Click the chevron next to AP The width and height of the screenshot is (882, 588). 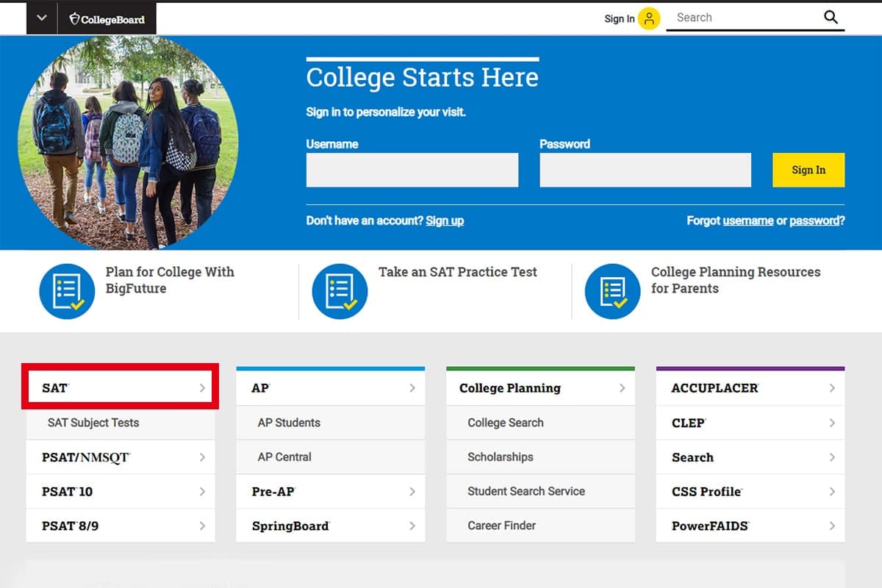pos(412,388)
